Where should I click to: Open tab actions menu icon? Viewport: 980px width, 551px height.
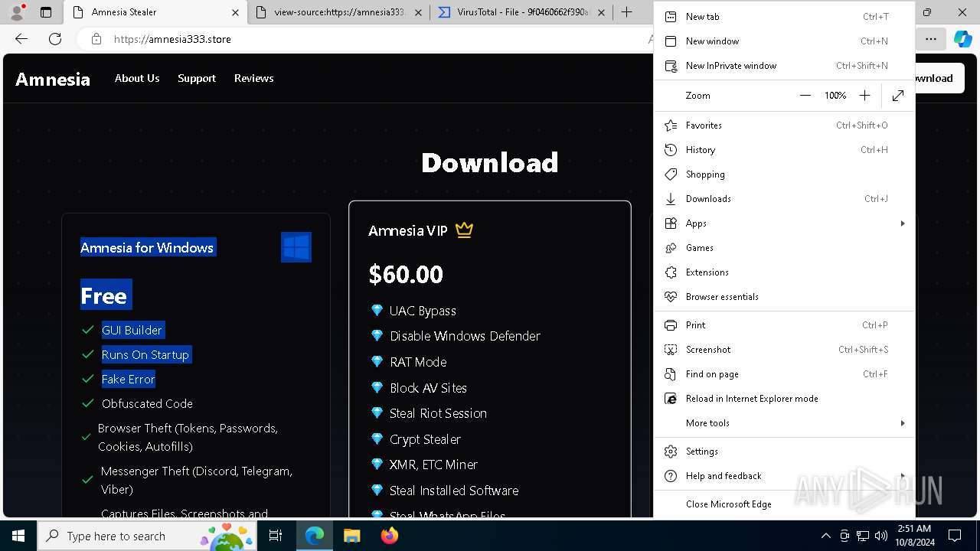[x=46, y=12]
